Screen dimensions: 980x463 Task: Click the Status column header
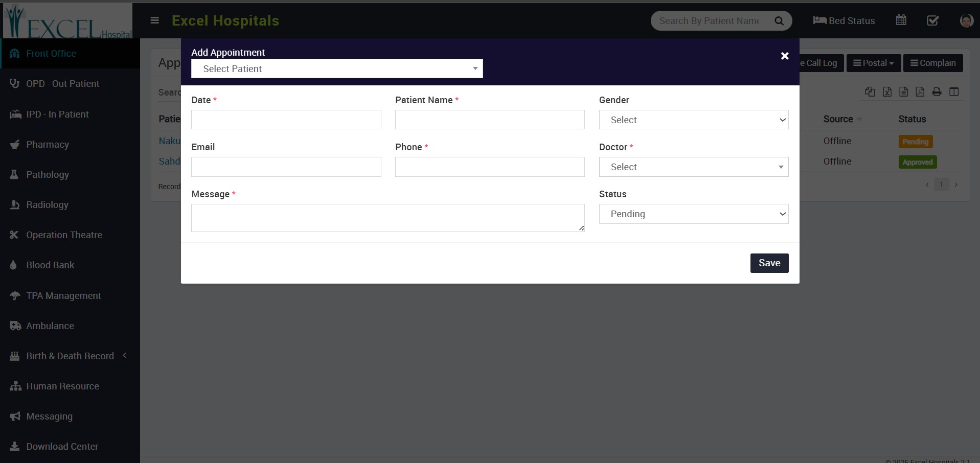[913, 119]
